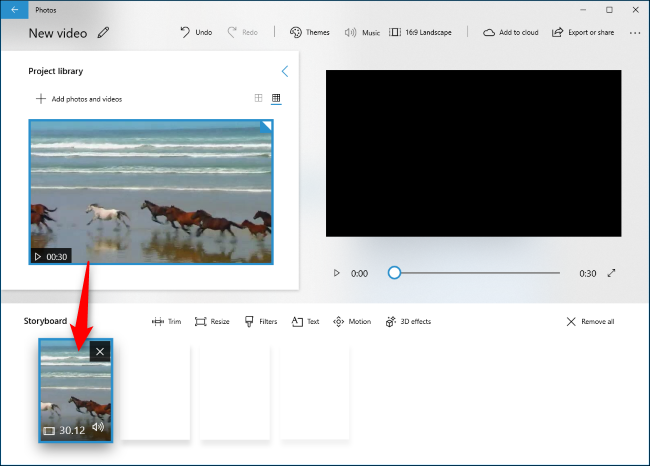Expand the preview to full screen
Viewport: 650px width, 466px height.
click(x=612, y=273)
